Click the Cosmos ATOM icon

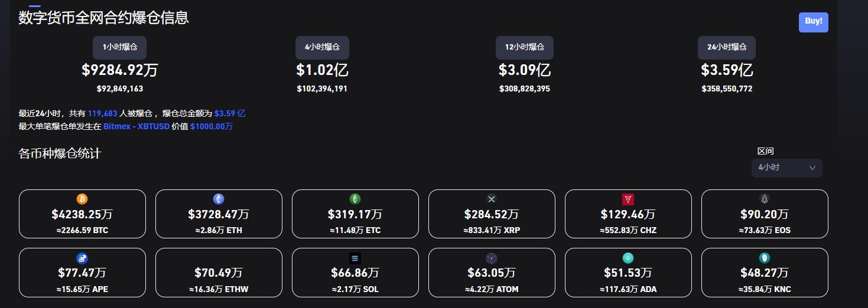[492, 258]
